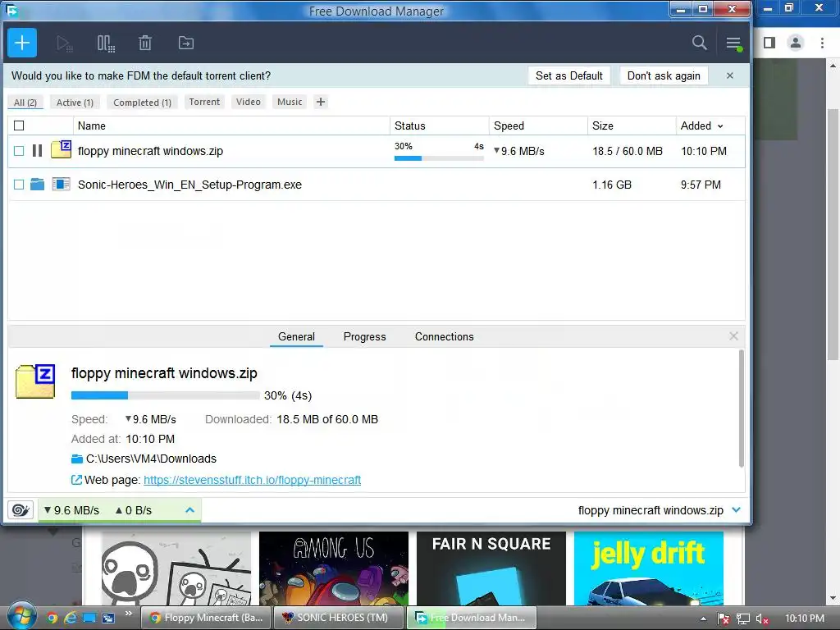Close the download details panel
Image resolution: width=840 pixels, height=630 pixels.
coord(733,336)
